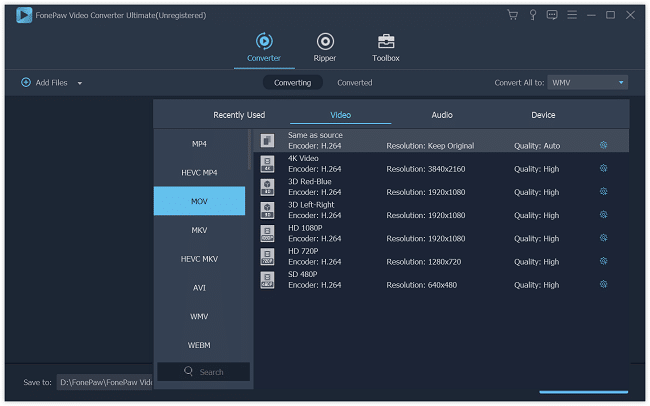Choose MP4 in the format list
The height and width of the screenshot is (406, 650).
pyautogui.click(x=199, y=143)
